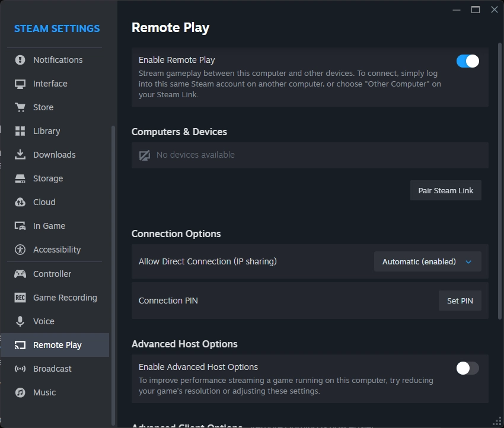The height and width of the screenshot is (428, 504).
Task: Click the Connection Options heading
Action: (176, 234)
